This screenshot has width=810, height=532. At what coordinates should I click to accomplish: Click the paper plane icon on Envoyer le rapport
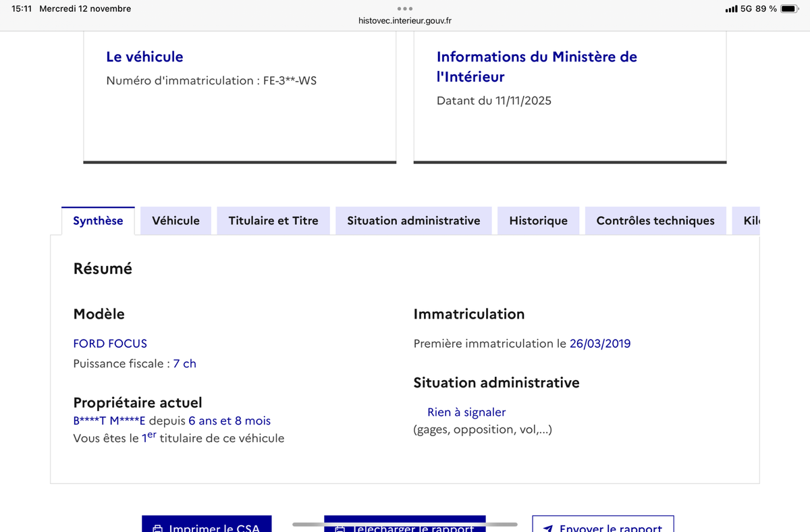548,528
